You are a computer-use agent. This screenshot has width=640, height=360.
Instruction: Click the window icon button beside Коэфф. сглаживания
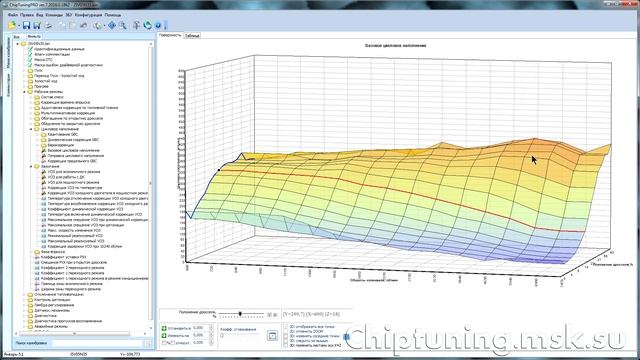pos(272,336)
